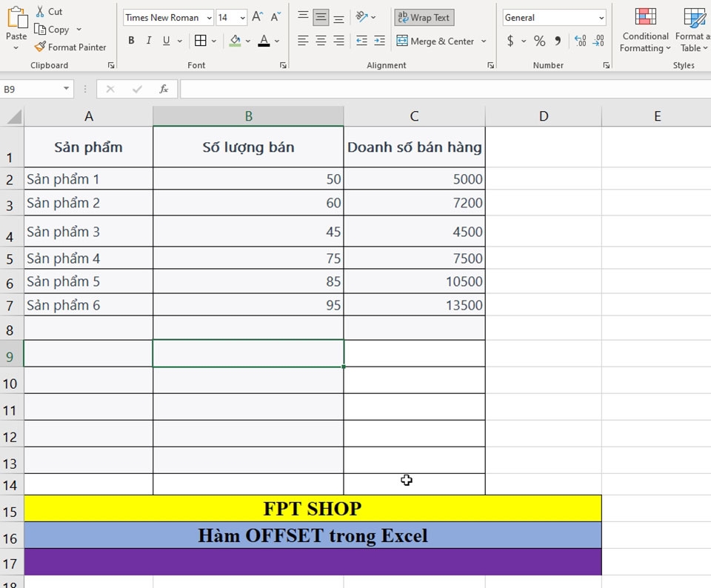
Task: Open the font name dropdown
Action: pos(209,18)
